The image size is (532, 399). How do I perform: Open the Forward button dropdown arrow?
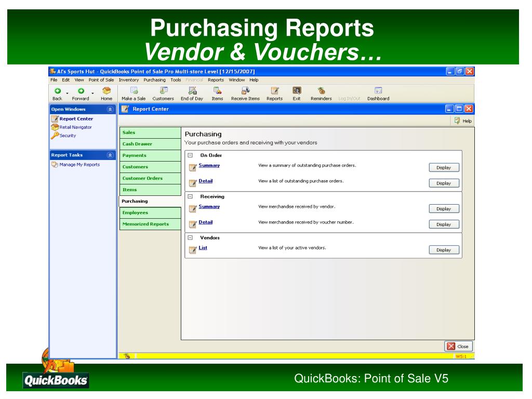[92, 93]
